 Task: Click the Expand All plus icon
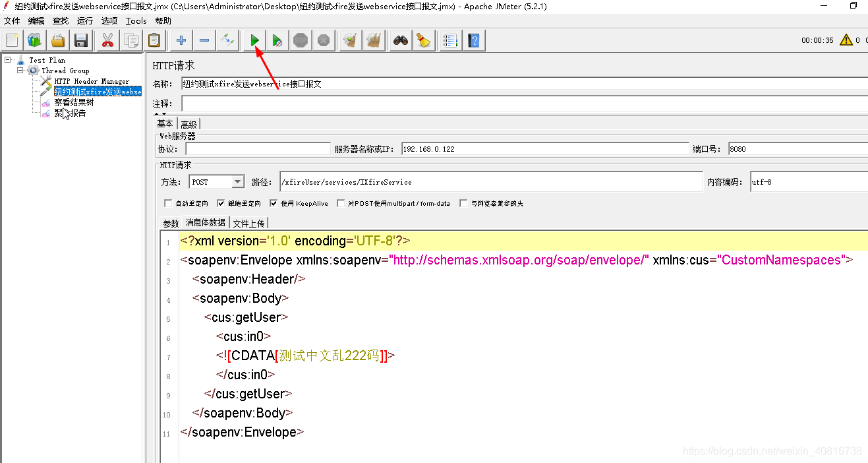[181, 40]
